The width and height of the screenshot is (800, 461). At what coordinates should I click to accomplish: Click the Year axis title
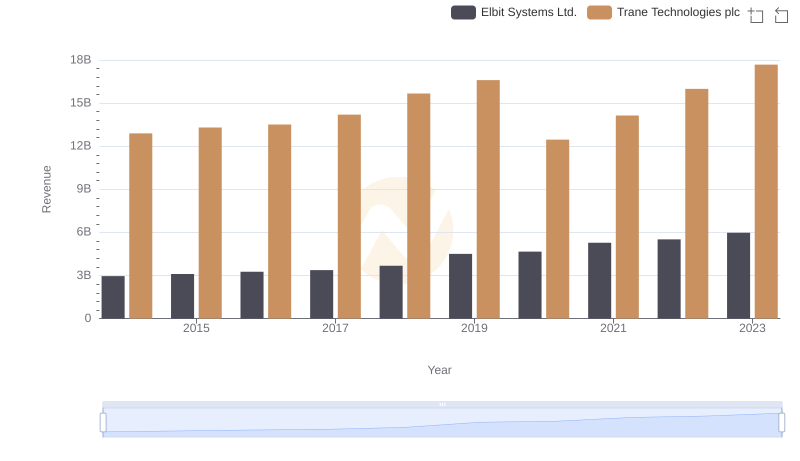tap(439, 370)
